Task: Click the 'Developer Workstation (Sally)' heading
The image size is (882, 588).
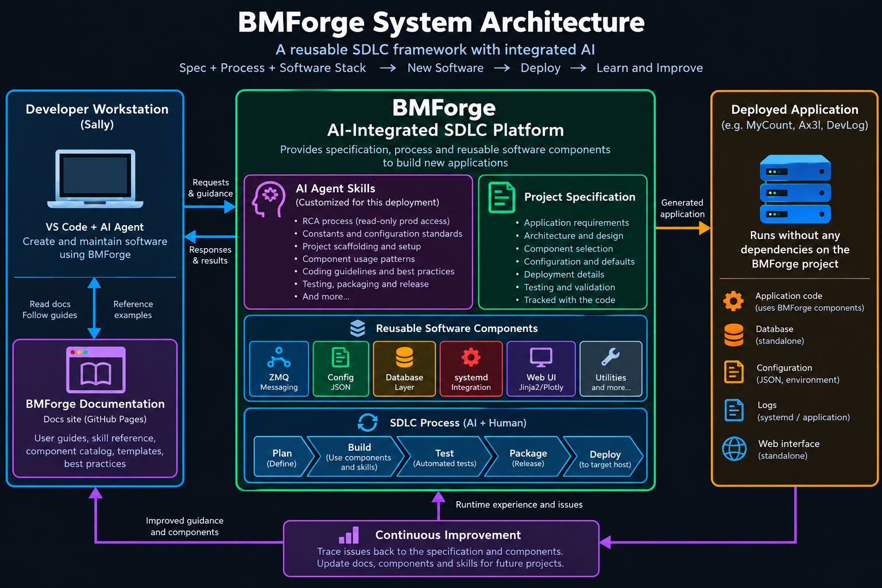Action: (x=97, y=116)
